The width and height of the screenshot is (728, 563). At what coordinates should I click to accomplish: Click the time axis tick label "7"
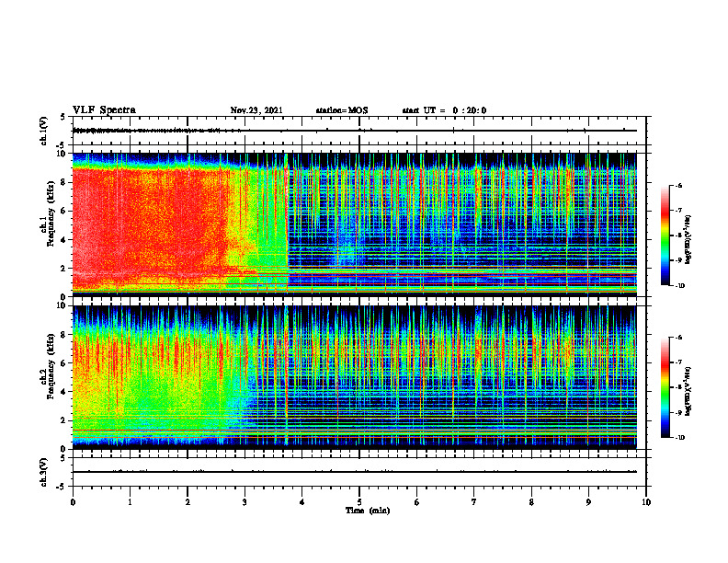[x=474, y=502]
